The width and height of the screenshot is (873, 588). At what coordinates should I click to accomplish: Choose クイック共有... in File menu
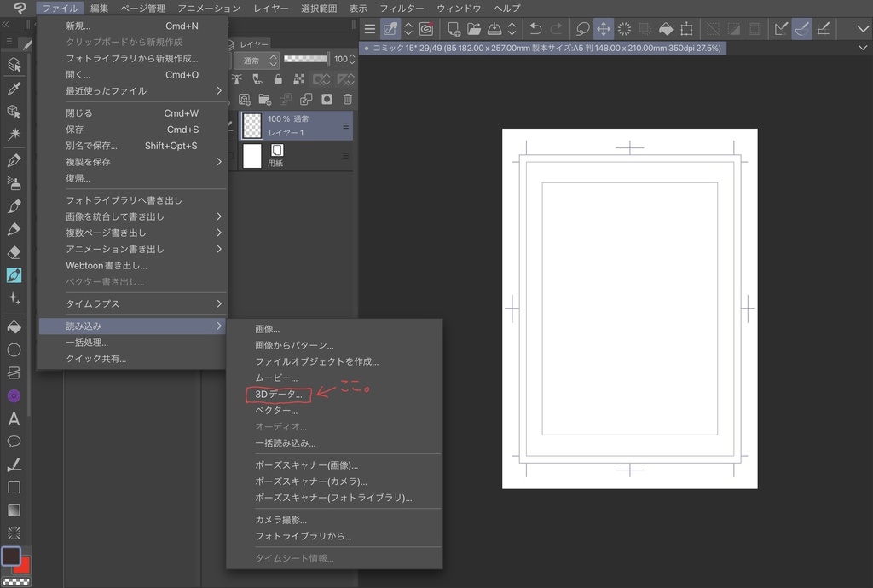coord(96,359)
